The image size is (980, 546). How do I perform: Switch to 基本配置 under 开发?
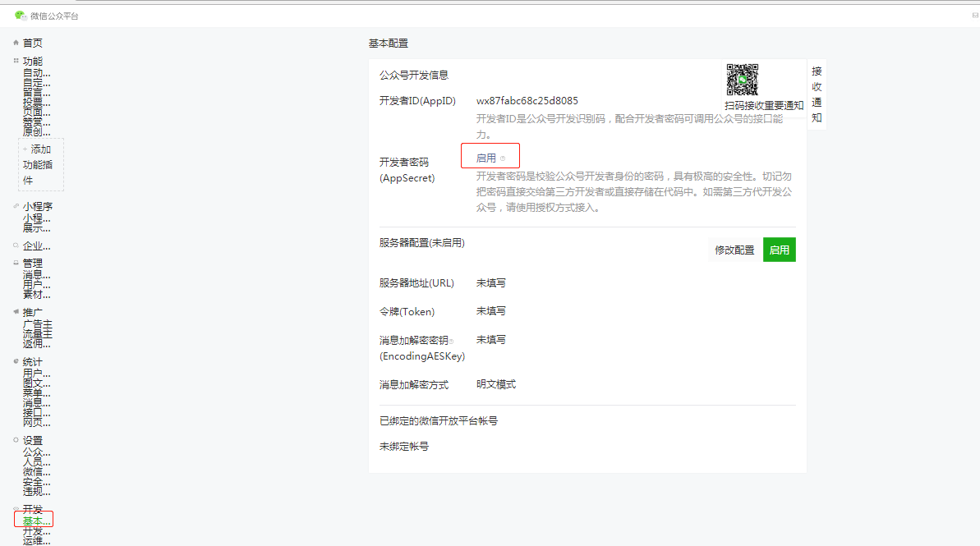click(x=33, y=519)
